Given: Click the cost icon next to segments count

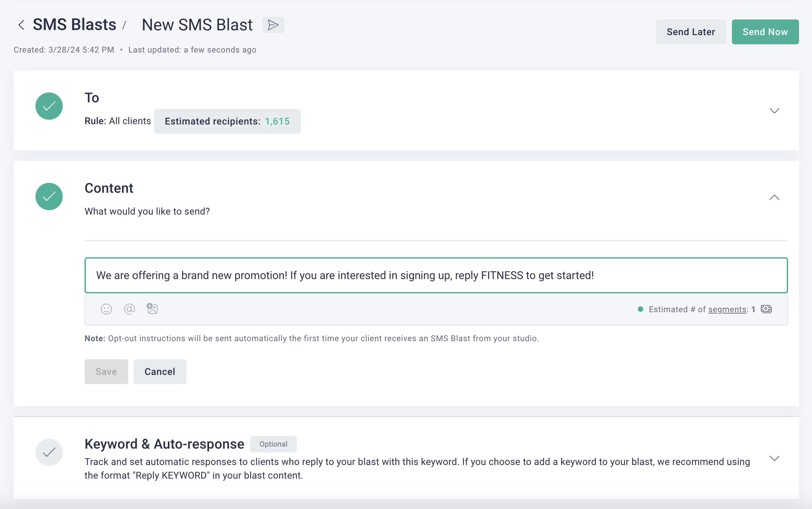Looking at the screenshot, I should pyautogui.click(x=766, y=309).
